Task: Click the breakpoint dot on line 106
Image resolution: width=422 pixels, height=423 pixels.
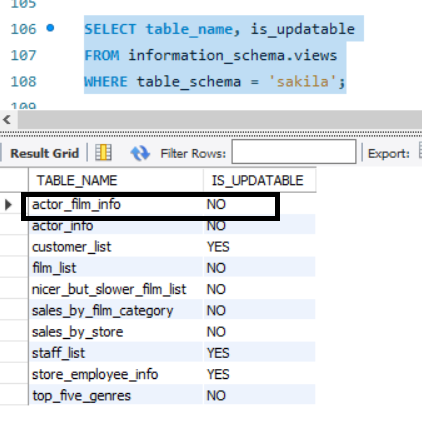Action: point(50,28)
